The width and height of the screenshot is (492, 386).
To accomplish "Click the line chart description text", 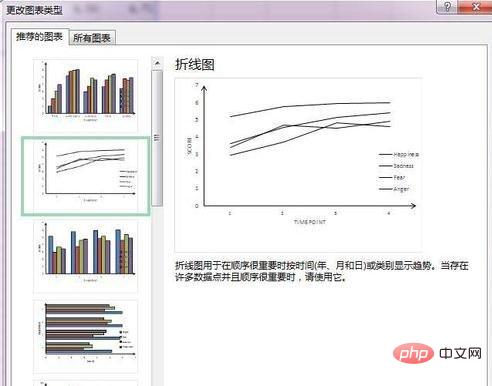I will [322, 271].
